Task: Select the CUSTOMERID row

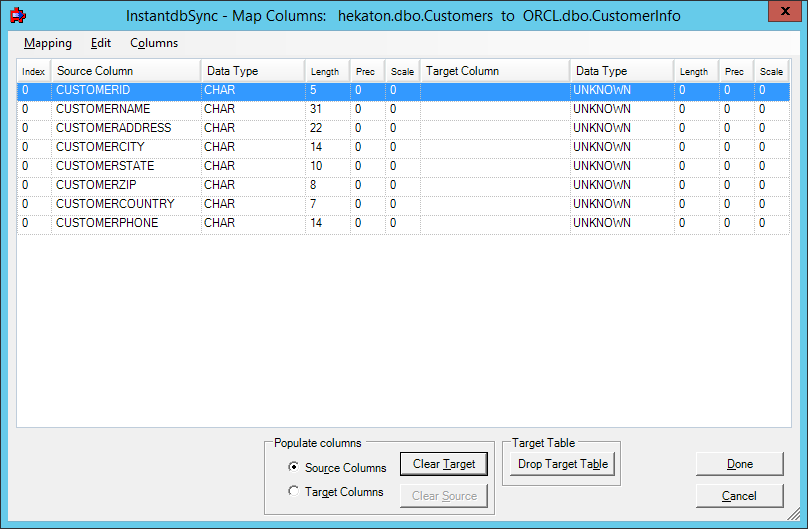Action: point(403,90)
